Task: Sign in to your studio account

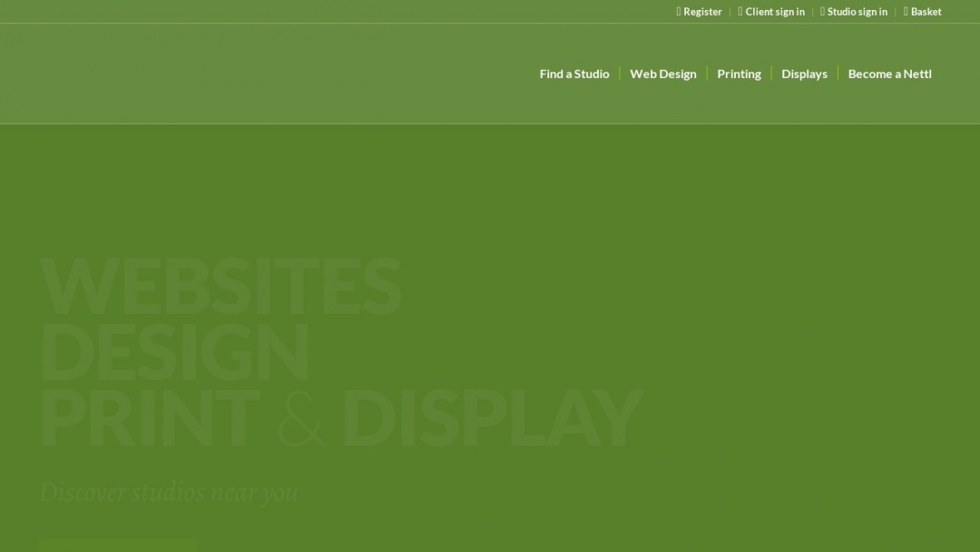Action: pyautogui.click(x=858, y=11)
